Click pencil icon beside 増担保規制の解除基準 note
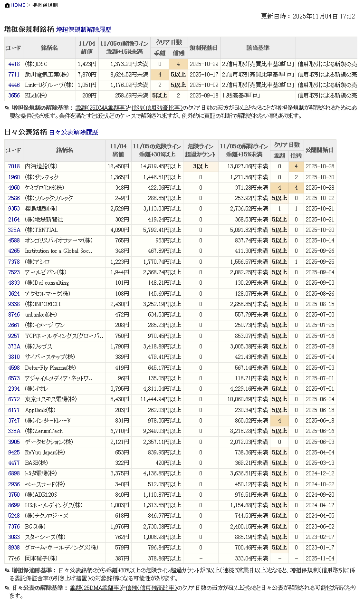This screenshot has width=364, height=607. click(7, 108)
